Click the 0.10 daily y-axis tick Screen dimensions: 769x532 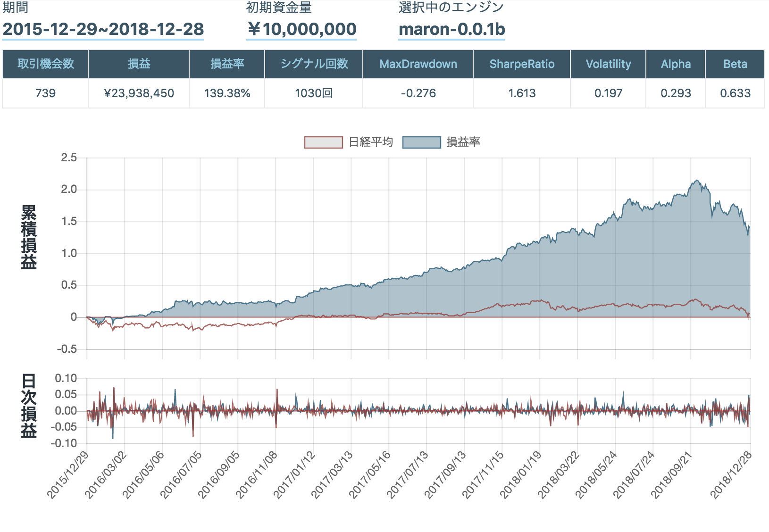tap(66, 378)
